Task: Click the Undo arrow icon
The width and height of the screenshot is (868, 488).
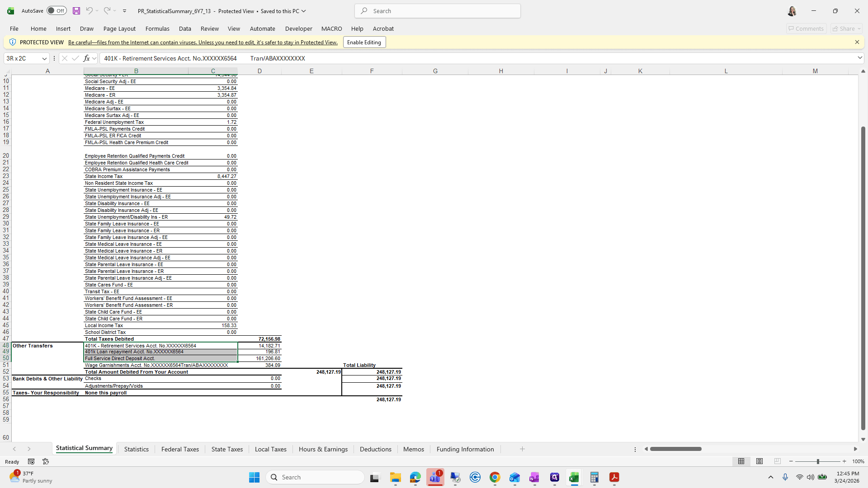Action: point(89,11)
